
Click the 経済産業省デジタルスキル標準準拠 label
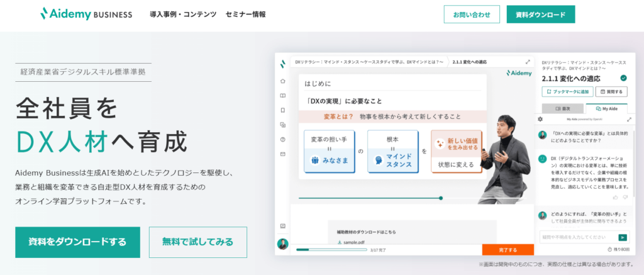(83, 72)
